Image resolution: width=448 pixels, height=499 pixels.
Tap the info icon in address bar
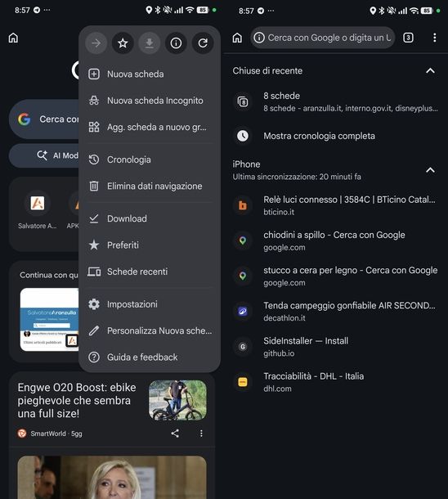[259, 38]
